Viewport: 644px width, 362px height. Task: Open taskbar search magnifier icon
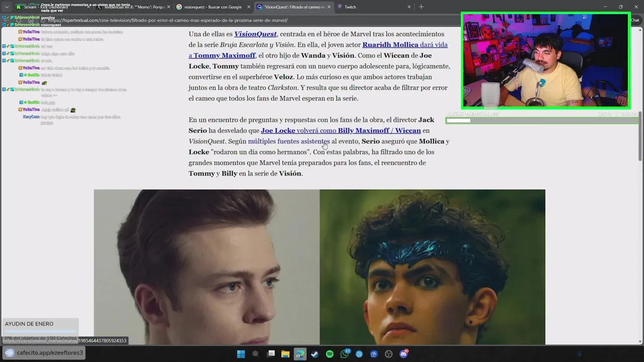[256, 354]
